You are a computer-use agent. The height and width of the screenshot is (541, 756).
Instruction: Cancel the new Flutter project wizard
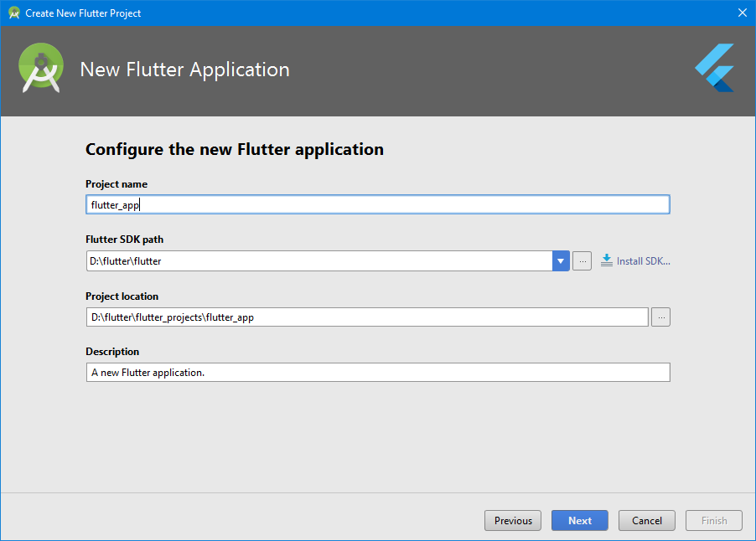[x=647, y=520]
